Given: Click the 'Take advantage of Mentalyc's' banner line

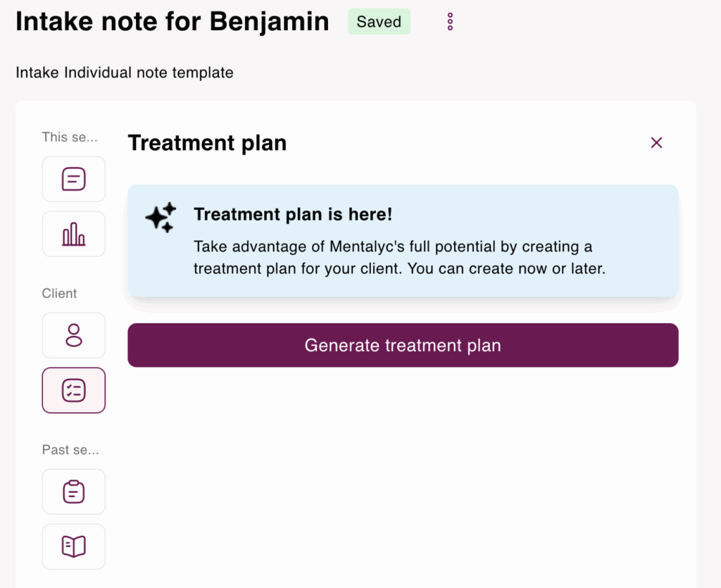Looking at the screenshot, I should pyautogui.click(x=393, y=247).
